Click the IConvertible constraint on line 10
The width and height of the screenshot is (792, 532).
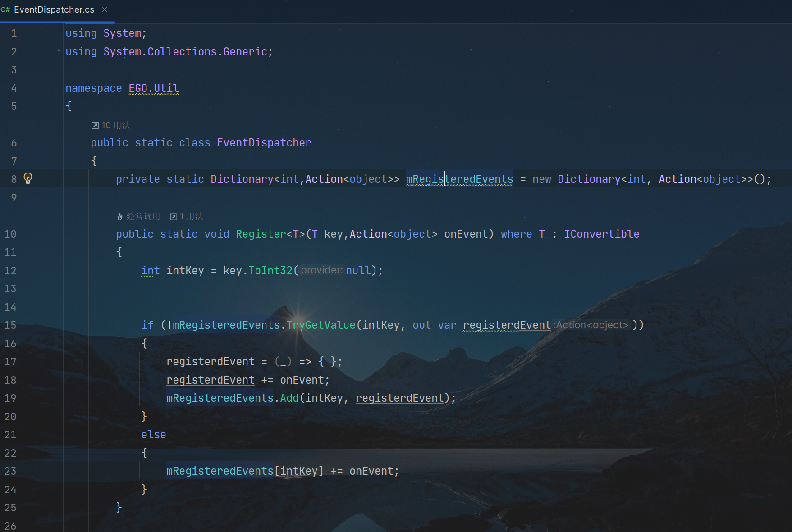click(x=602, y=234)
